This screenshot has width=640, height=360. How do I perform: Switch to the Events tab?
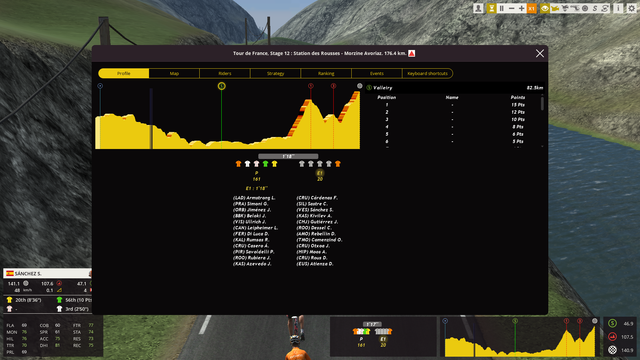[x=377, y=73]
